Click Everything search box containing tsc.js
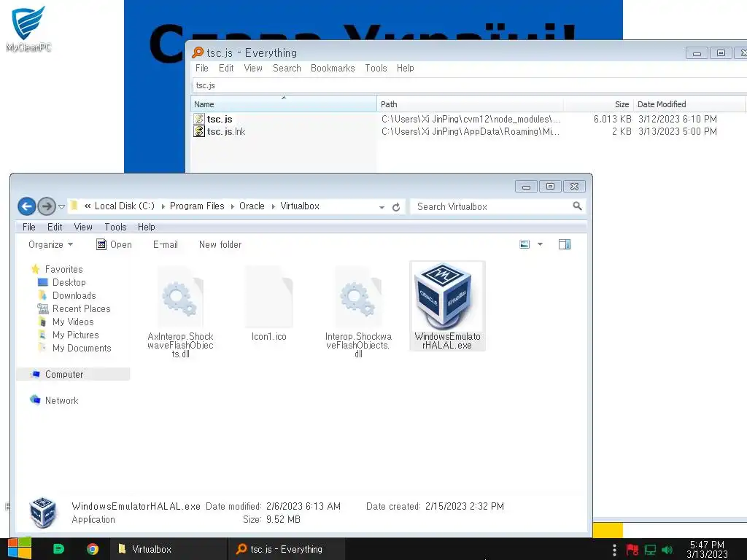The width and height of the screenshot is (747, 560). click(469, 85)
